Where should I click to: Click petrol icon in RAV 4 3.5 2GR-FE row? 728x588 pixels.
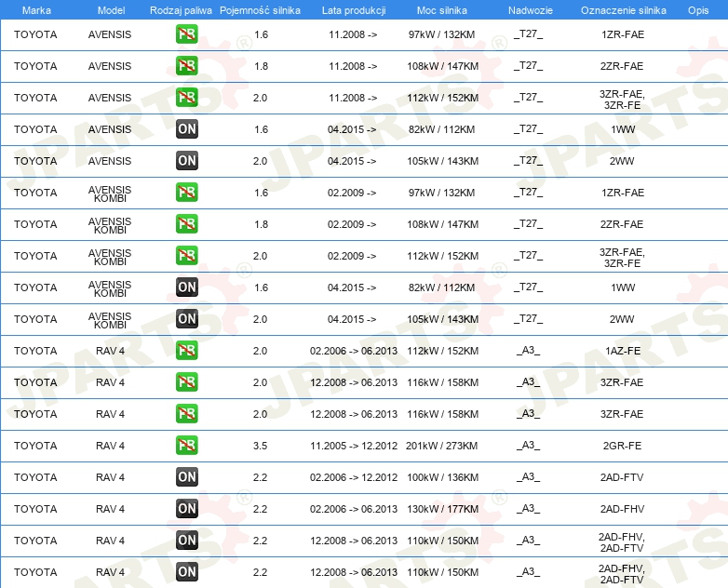pyautogui.click(x=186, y=445)
